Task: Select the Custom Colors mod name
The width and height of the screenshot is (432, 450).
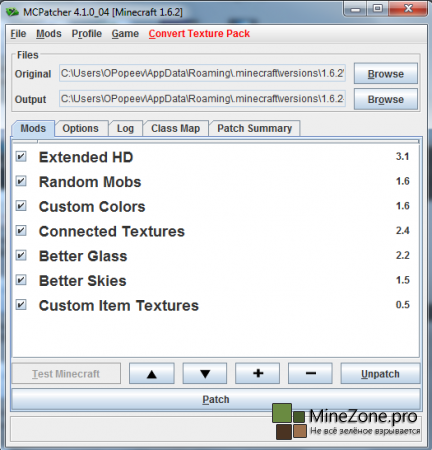Action: click(x=92, y=207)
